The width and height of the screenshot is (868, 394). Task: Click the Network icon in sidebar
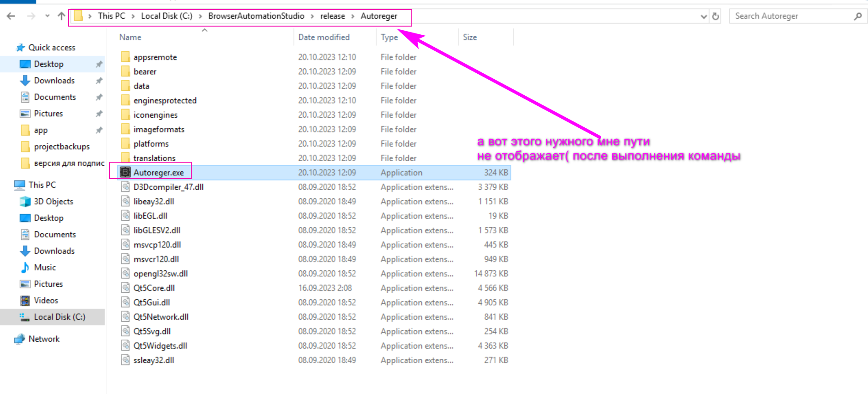pyautogui.click(x=19, y=339)
